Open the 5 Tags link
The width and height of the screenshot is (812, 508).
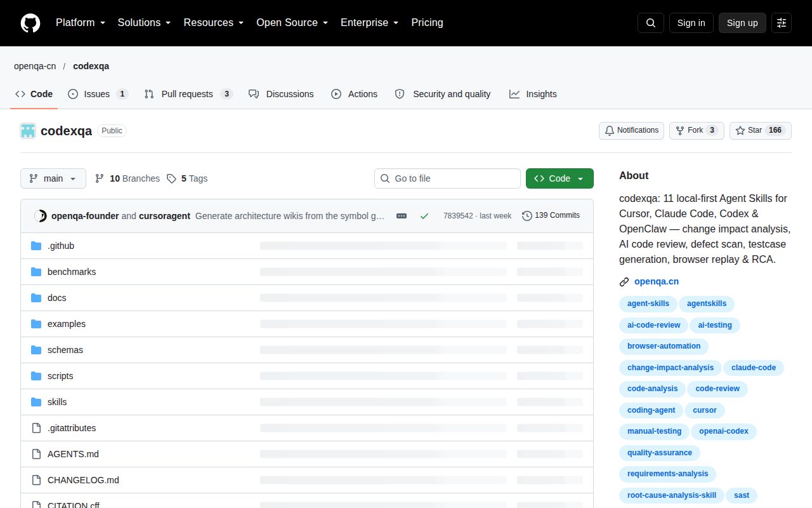[187, 178]
